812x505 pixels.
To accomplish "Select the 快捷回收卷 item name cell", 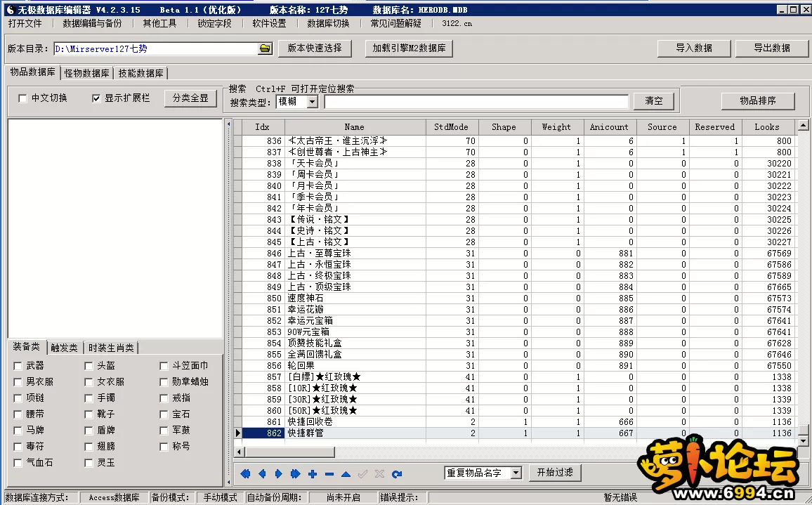I will coord(355,422).
